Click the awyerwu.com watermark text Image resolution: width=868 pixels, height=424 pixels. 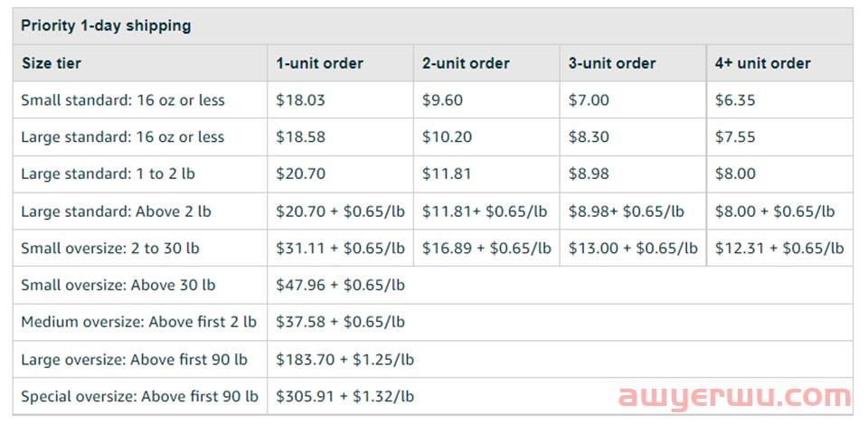[x=734, y=396]
